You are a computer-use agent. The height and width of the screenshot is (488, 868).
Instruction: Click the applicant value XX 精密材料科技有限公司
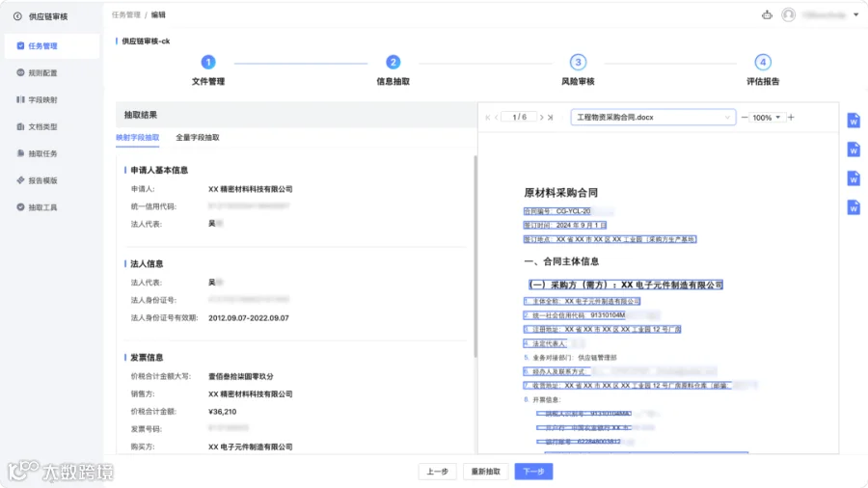coord(250,189)
